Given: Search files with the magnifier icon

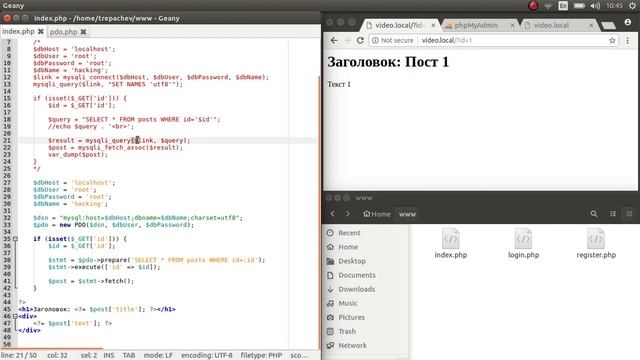Looking at the screenshot, I should click(594, 214).
